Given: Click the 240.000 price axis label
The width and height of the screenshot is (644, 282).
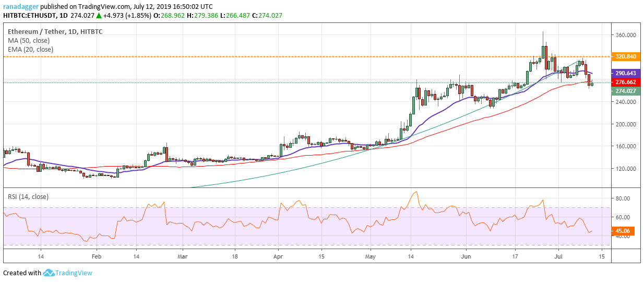Looking at the screenshot, I should pyautogui.click(x=625, y=102).
